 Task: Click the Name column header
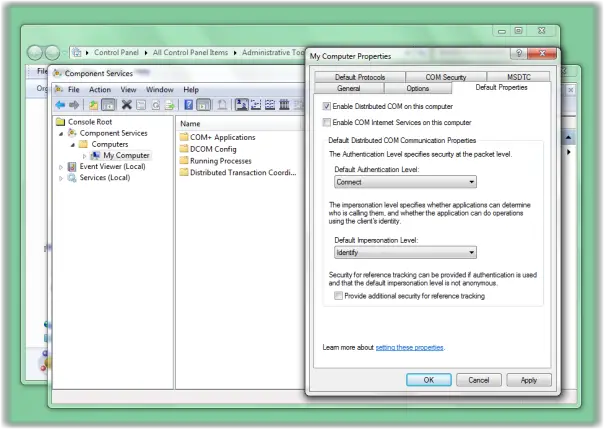(239, 124)
